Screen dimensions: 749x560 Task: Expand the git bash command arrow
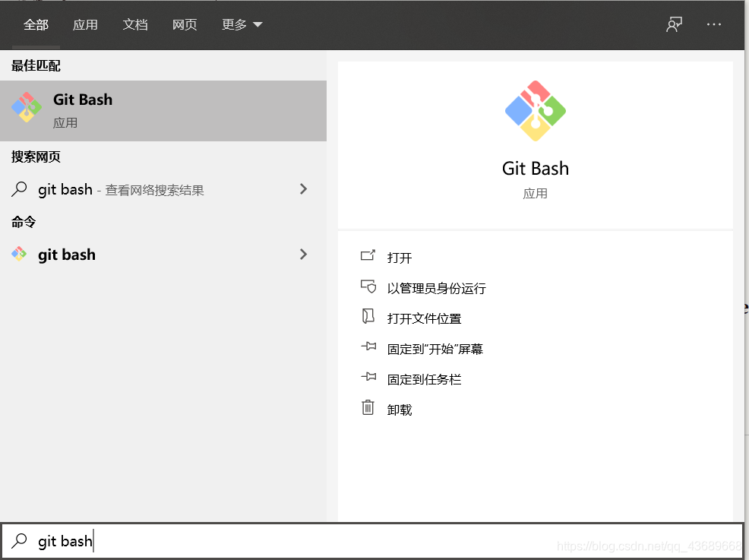click(x=303, y=255)
